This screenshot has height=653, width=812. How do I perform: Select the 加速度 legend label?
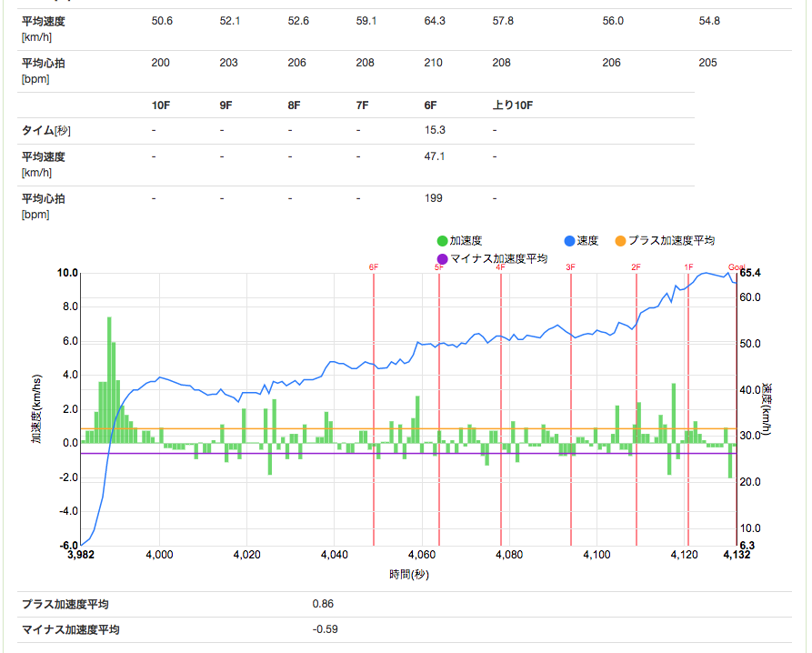coord(466,241)
